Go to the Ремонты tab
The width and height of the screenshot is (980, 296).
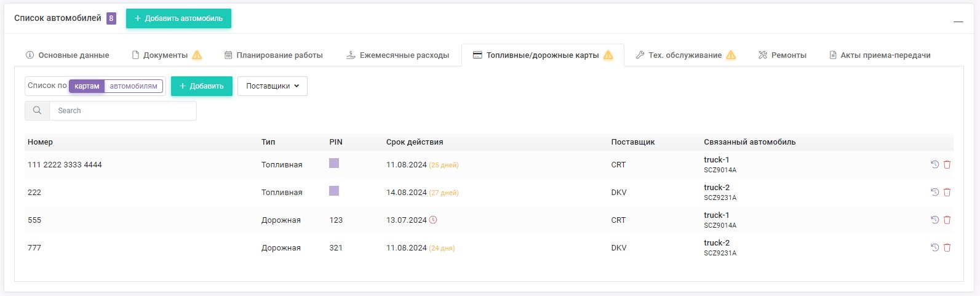point(783,55)
